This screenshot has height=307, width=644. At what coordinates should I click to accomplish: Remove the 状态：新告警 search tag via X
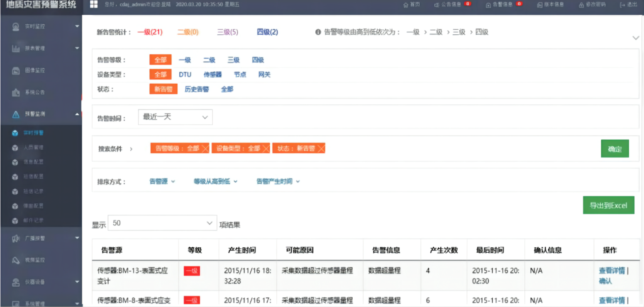tap(321, 149)
